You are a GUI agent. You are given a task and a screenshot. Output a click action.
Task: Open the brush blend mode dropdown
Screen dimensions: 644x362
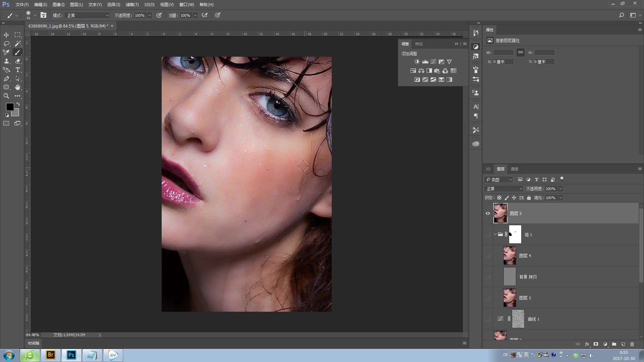pyautogui.click(x=87, y=15)
